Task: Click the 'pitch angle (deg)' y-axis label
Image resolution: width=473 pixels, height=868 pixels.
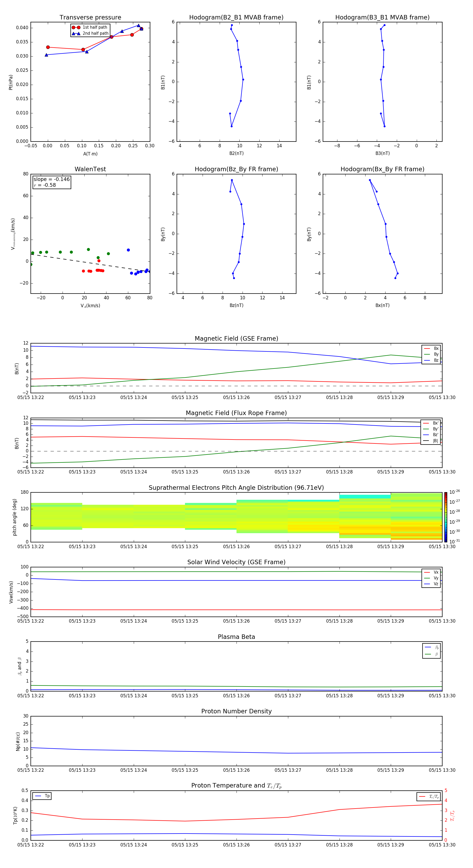Action: 14,517
